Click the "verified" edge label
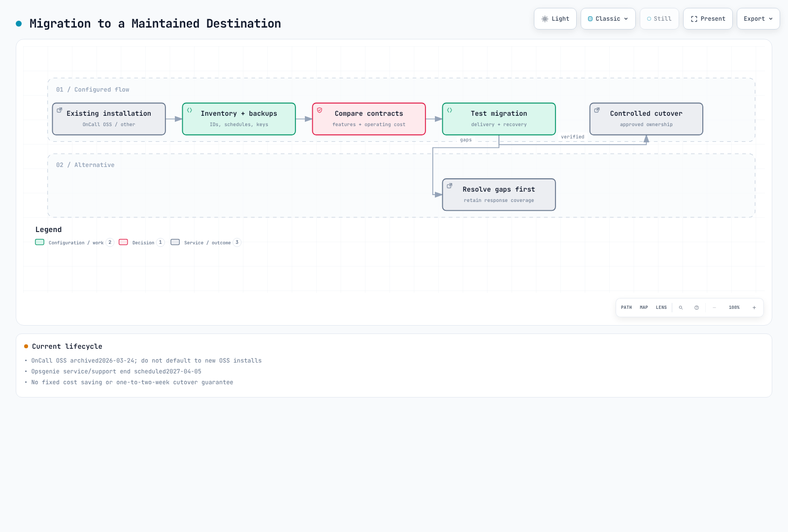 tap(573, 137)
